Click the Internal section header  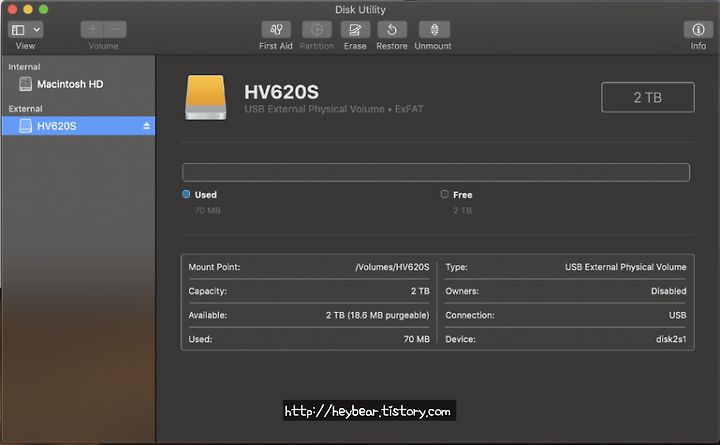pyautogui.click(x=24, y=67)
